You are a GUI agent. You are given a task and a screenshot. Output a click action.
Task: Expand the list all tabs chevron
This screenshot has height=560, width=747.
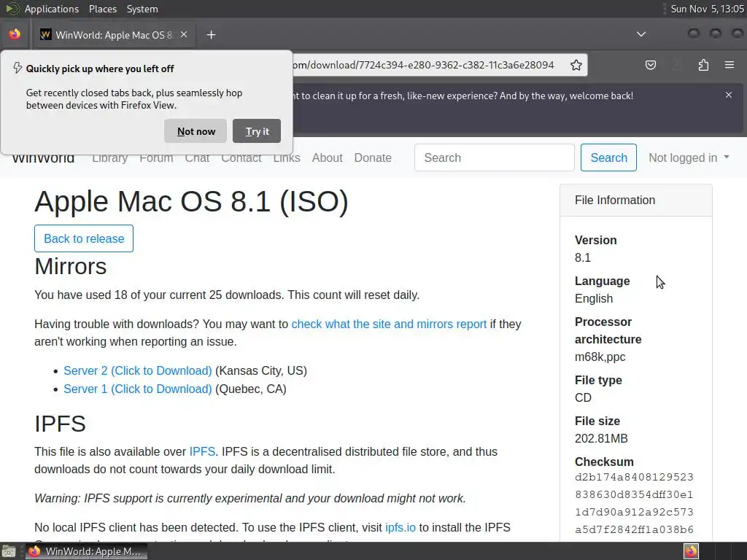point(641,34)
